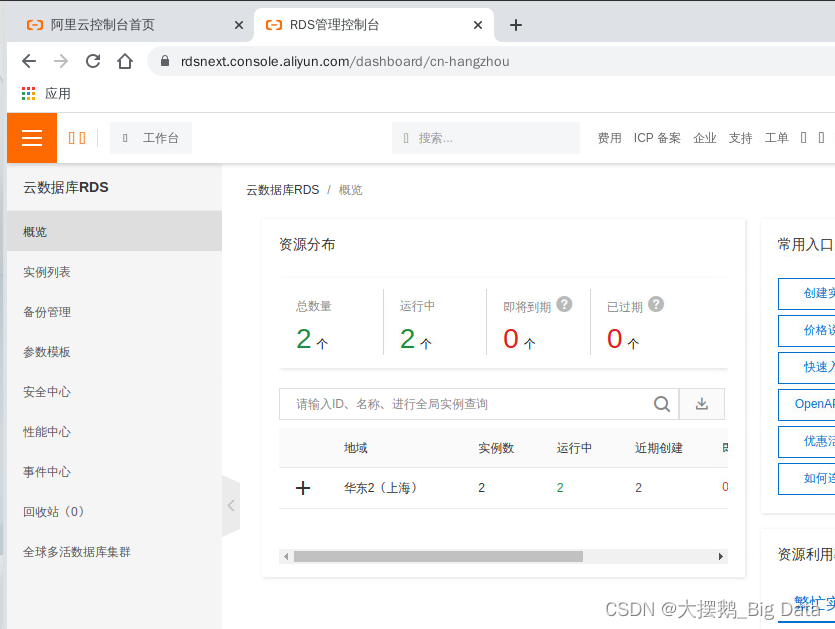Click the address bar URL
Screen dimensions: 835x629
345,61
